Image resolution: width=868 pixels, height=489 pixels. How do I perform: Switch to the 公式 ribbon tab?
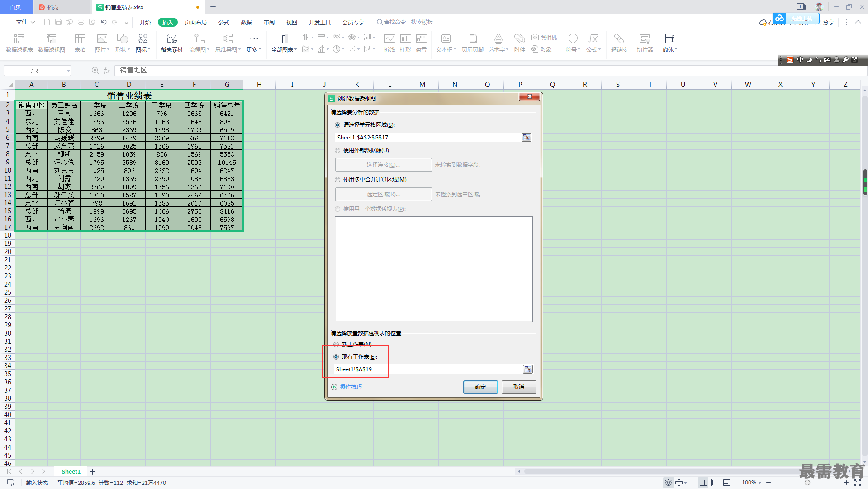(x=223, y=22)
